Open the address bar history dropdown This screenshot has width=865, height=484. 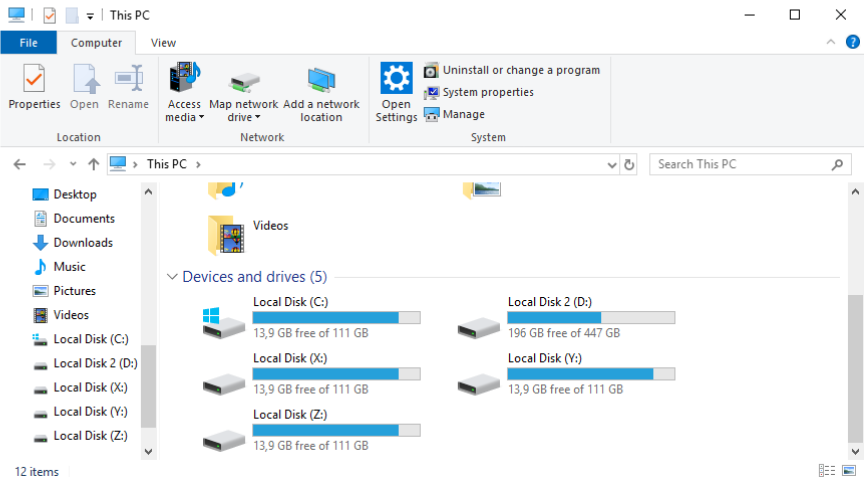611,165
